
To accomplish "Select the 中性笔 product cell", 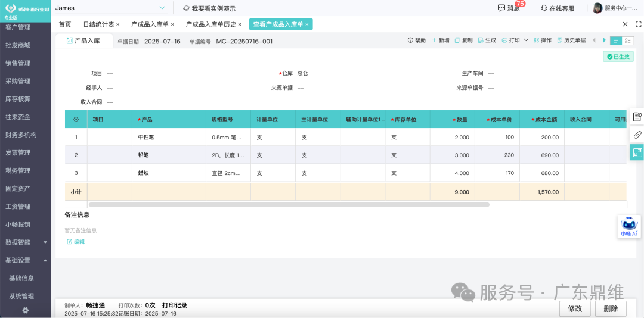I will point(169,138).
